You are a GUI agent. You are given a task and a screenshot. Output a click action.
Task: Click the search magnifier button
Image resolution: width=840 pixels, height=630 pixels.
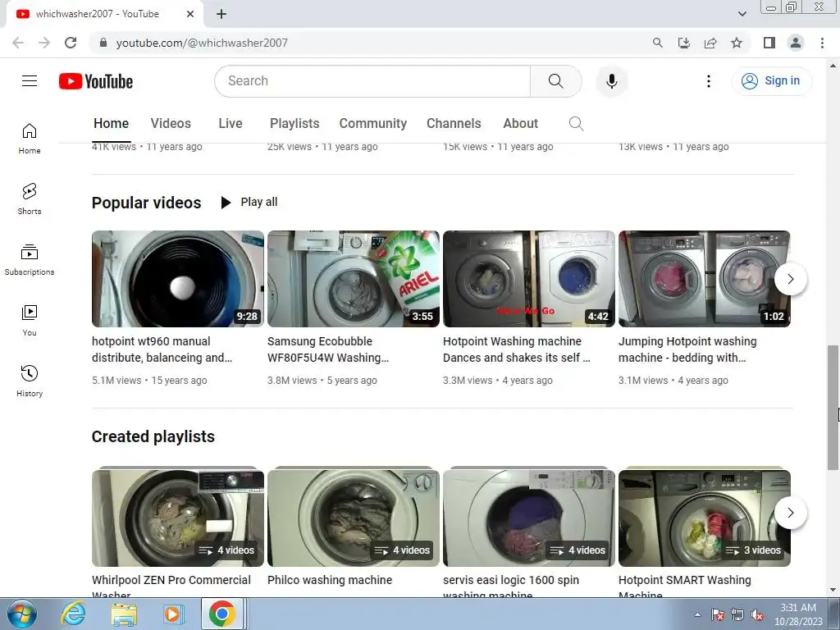(555, 81)
